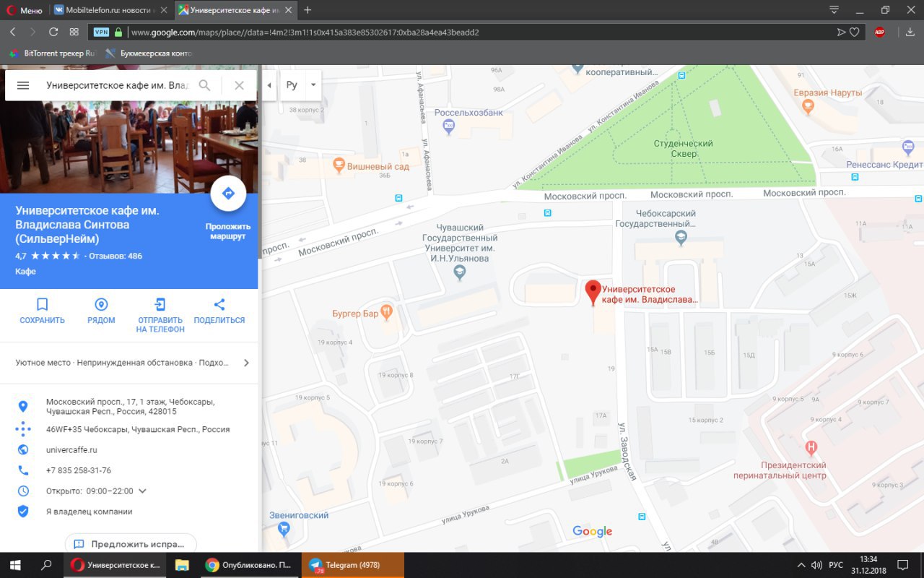Open the notification center
The image size is (924, 578).
[x=902, y=565]
